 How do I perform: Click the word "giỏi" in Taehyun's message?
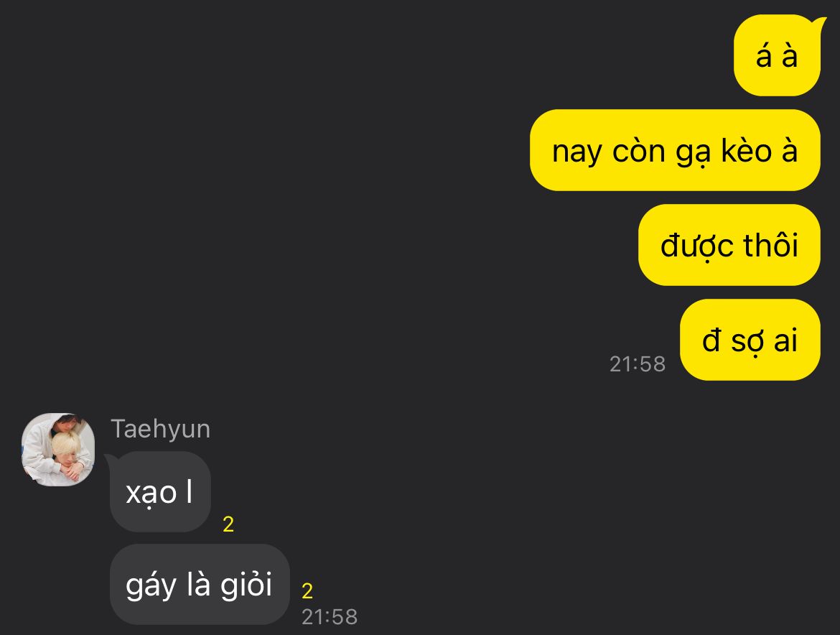click(x=246, y=585)
